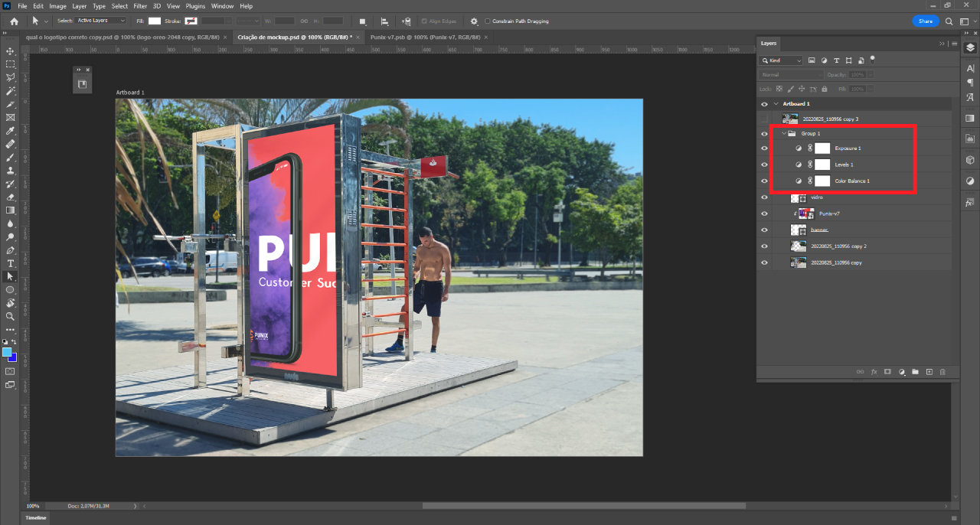Open path alignment options

click(384, 21)
